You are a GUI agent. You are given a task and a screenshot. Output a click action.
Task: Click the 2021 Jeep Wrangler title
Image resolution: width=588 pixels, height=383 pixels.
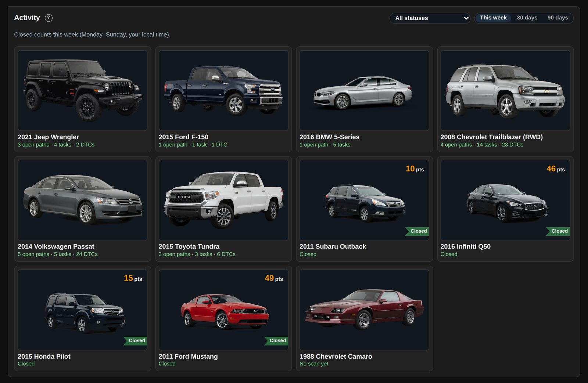pyautogui.click(x=48, y=137)
